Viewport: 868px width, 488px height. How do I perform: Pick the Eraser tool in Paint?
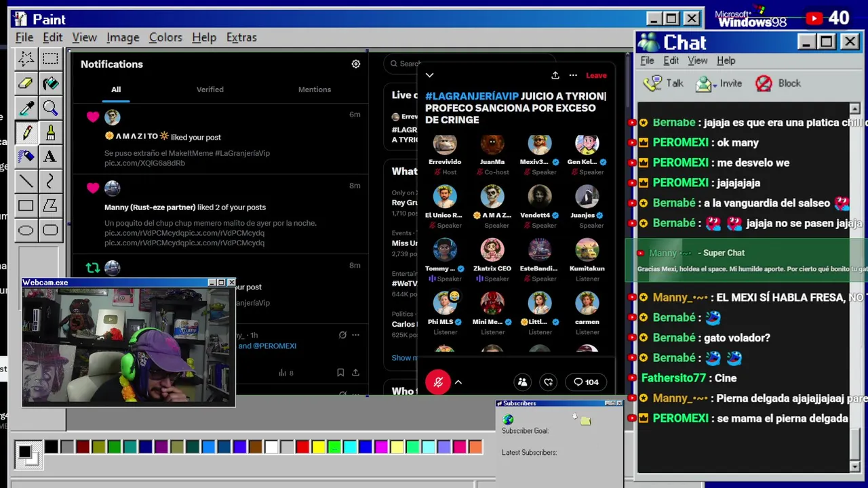click(26, 83)
